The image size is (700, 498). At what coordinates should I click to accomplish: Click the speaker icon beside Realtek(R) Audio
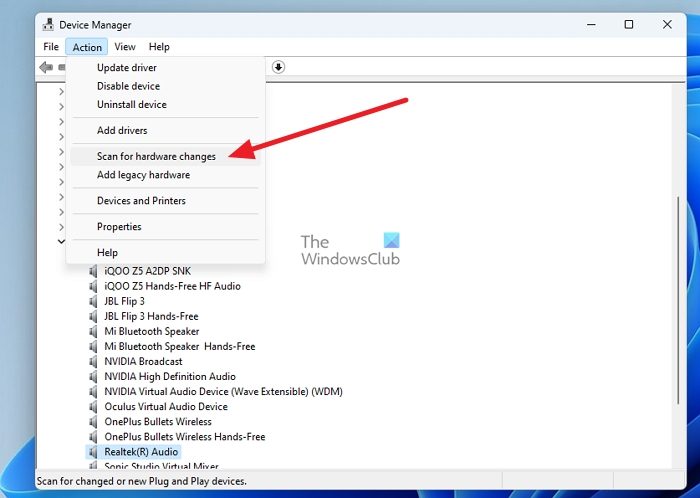click(x=93, y=452)
